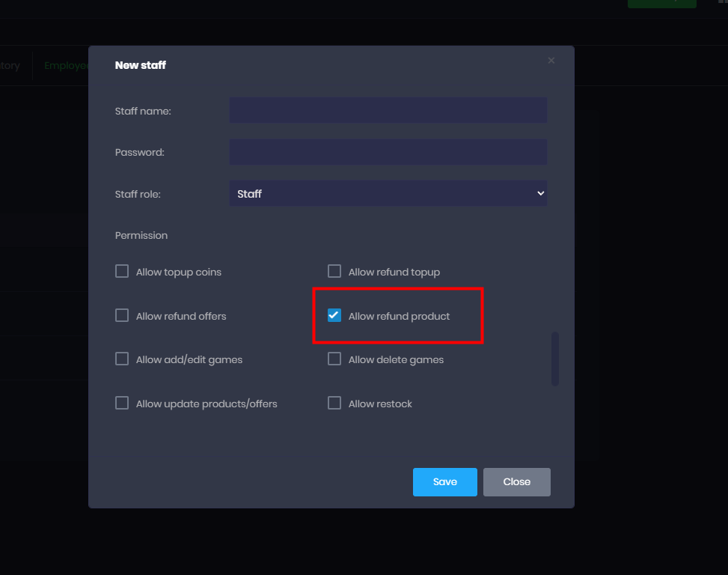The image size is (728, 575).
Task: Click into the Password field
Action: 388,152
